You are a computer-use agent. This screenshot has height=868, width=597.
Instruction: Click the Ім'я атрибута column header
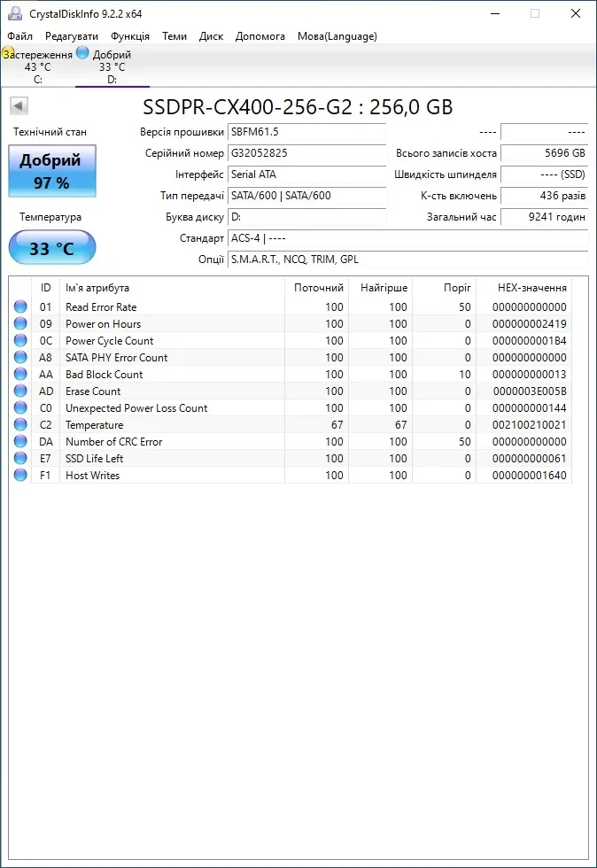pos(172,288)
